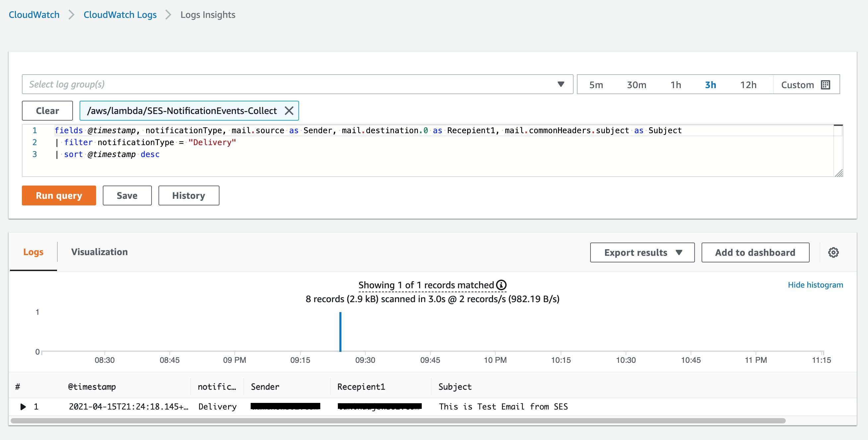Image resolution: width=868 pixels, height=440 pixels.
Task: Switch to the Visualization tab
Action: click(99, 252)
